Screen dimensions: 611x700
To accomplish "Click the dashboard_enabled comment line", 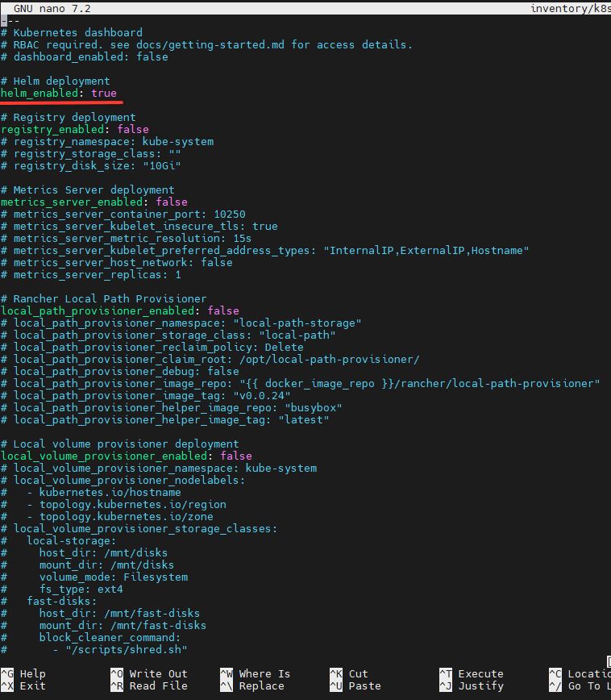I will 85,56.
